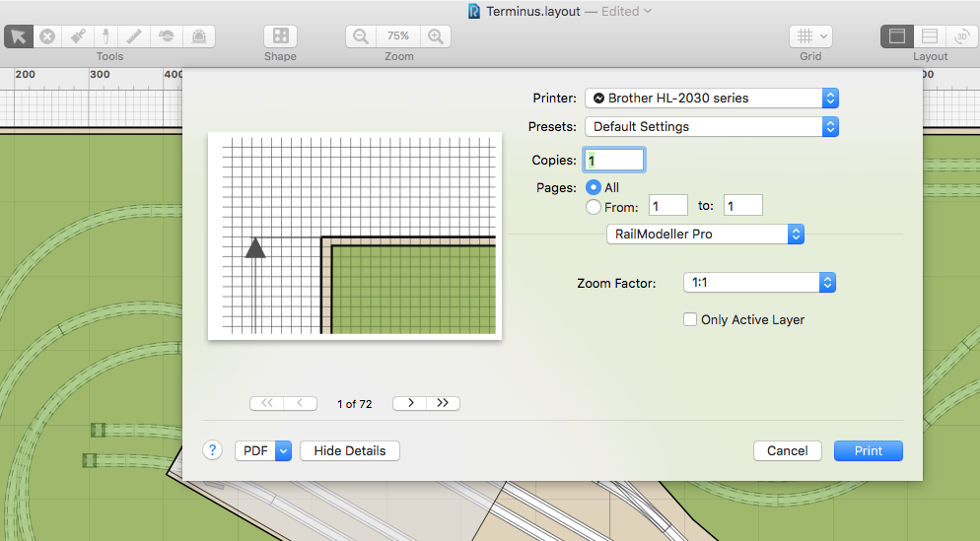
Task: Expand the Zoom Factor 1:1 dropdown
Action: pyautogui.click(x=759, y=283)
